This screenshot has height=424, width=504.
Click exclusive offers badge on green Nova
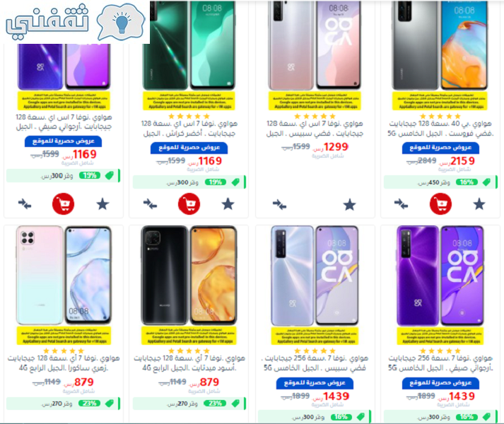pos(189,148)
